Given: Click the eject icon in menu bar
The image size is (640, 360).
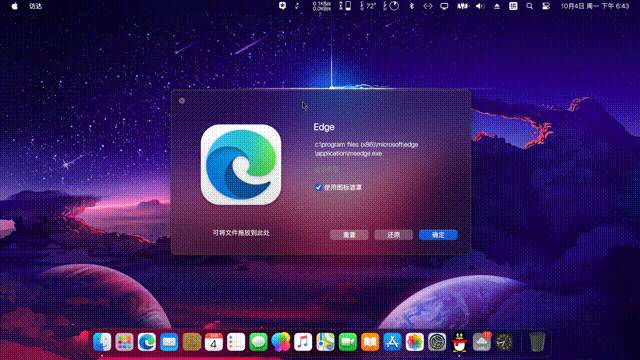Looking at the screenshot, I should tap(497, 6).
